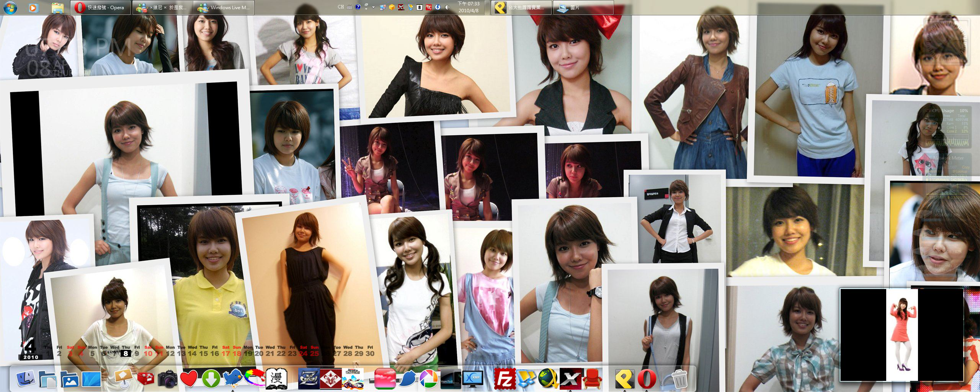Image resolution: width=980 pixels, height=392 pixels.
Task: Open the Finder face icon in dock
Action: pyautogui.click(x=26, y=379)
